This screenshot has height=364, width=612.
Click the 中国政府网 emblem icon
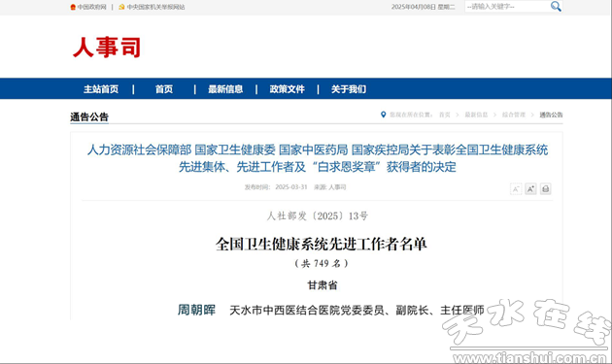click(x=73, y=7)
